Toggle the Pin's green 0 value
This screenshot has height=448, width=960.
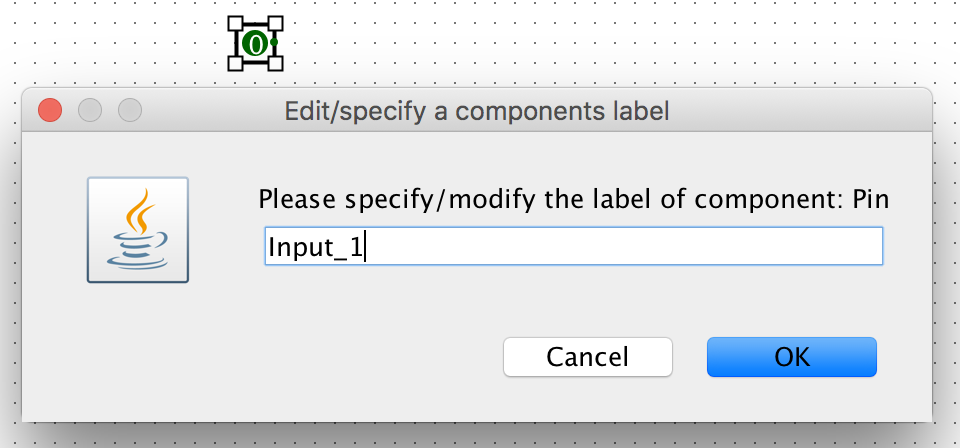click(257, 43)
